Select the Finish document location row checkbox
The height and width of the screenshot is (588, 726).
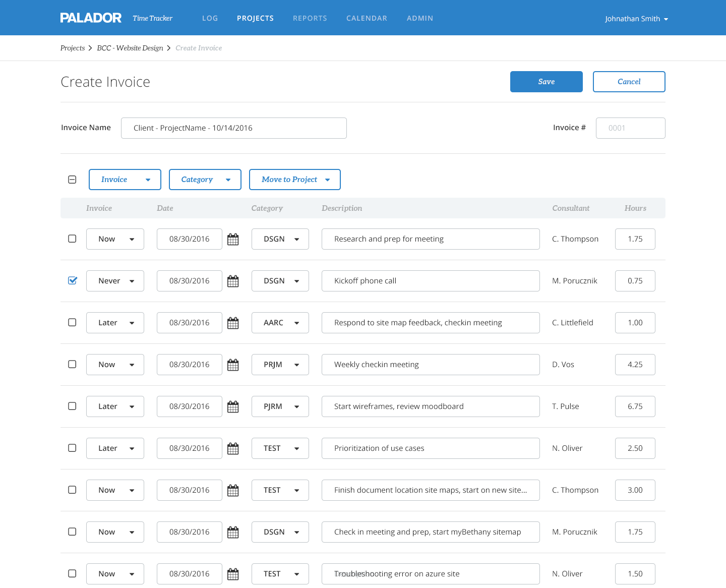tap(72, 490)
